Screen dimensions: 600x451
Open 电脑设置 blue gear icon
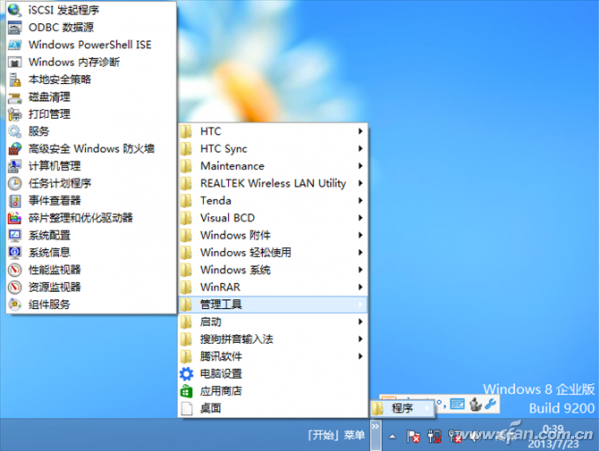click(186, 374)
